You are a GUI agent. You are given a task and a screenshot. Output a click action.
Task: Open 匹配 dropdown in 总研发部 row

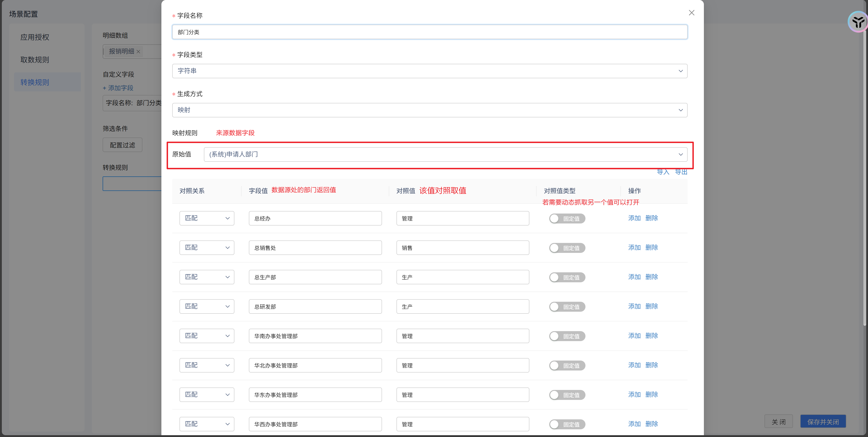pyautogui.click(x=207, y=306)
